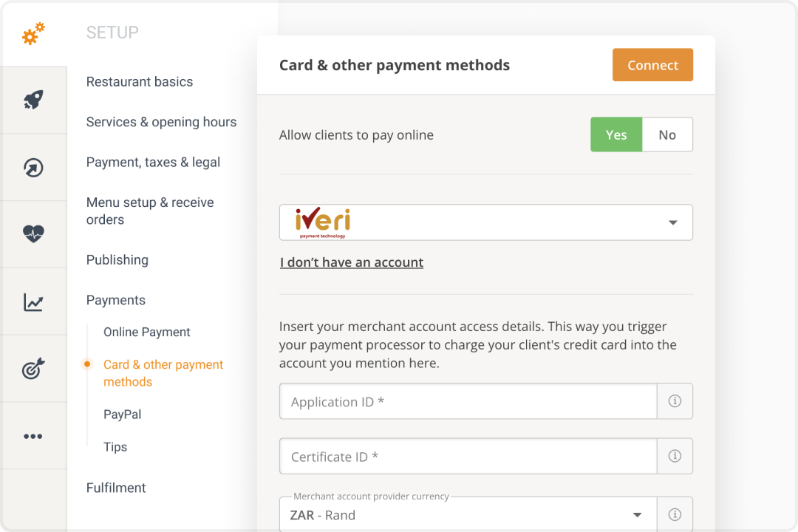Disable online payment with No toggle
Image resolution: width=798 pixels, height=532 pixels.
tap(667, 134)
